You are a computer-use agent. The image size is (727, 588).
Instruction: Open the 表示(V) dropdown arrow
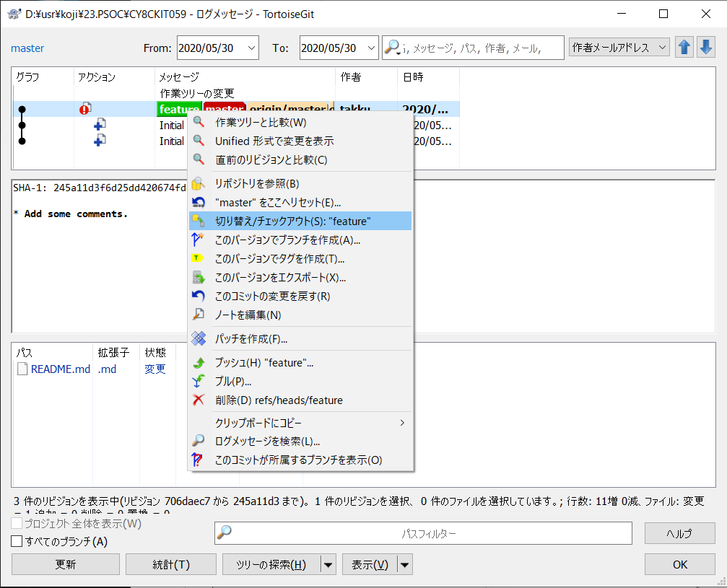pyautogui.click(x=404, y=564)
